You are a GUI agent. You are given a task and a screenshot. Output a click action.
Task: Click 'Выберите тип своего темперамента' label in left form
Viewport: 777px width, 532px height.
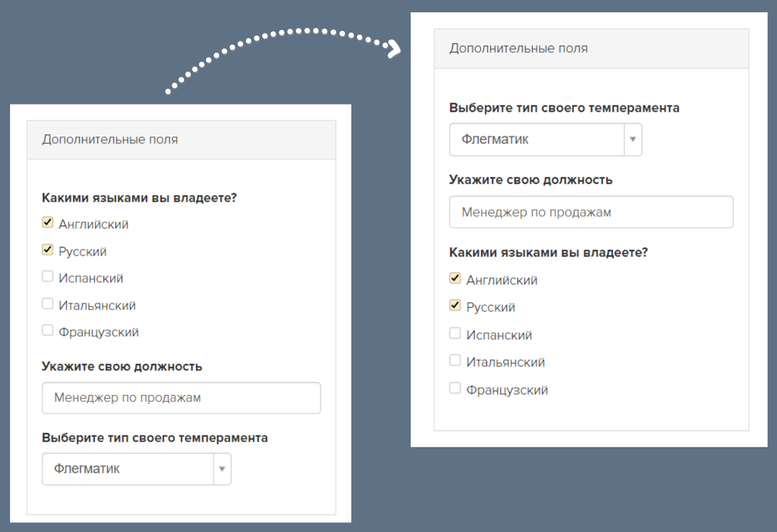pyautogui.click(x=154, y=438)
